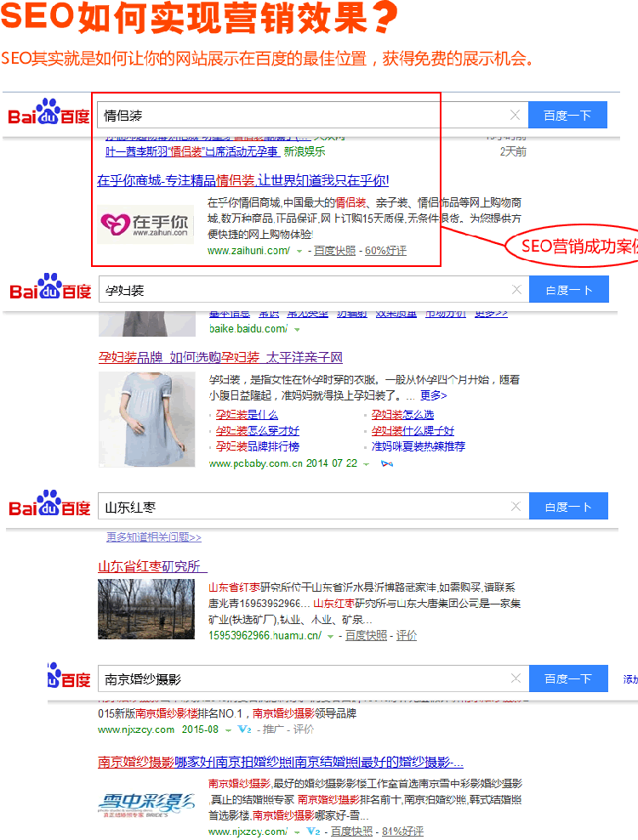
Task: Open 在乎你商城 result title link
Action: coord(243,180)
